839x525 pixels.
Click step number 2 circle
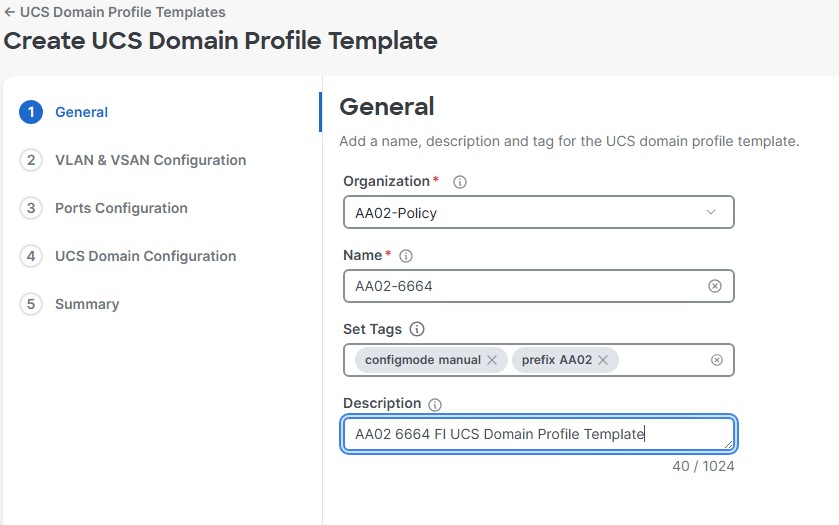31,160
